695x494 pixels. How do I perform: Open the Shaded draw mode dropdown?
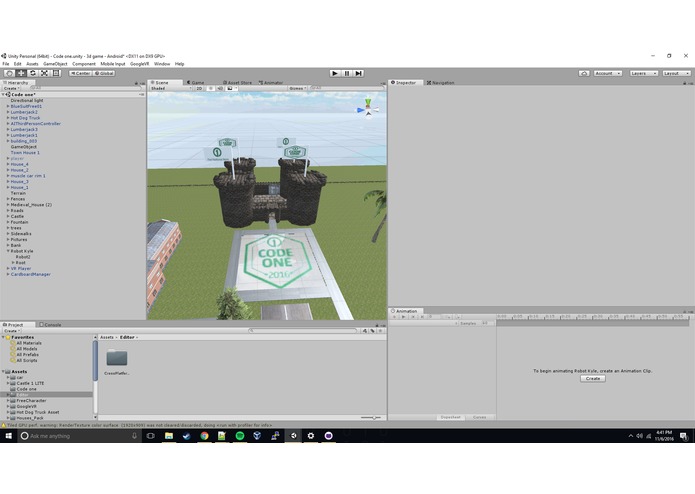click(x=171, y=88)
